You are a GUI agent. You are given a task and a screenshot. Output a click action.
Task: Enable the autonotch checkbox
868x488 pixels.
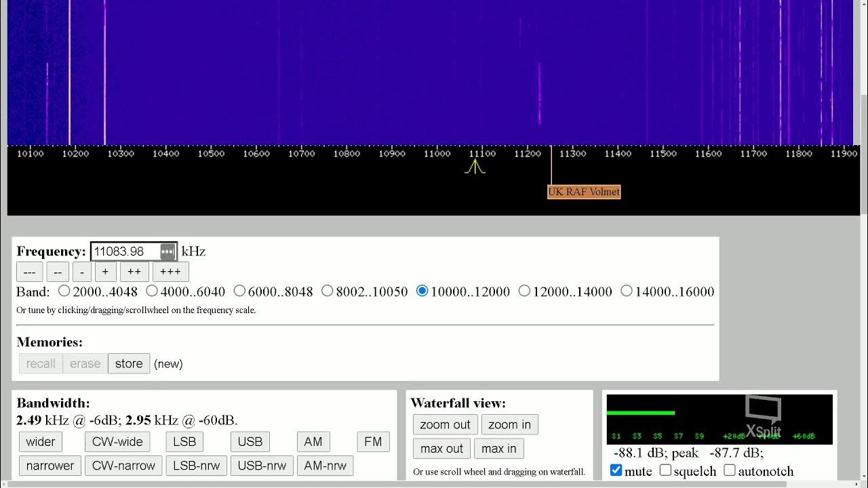(x=730, y=470)
